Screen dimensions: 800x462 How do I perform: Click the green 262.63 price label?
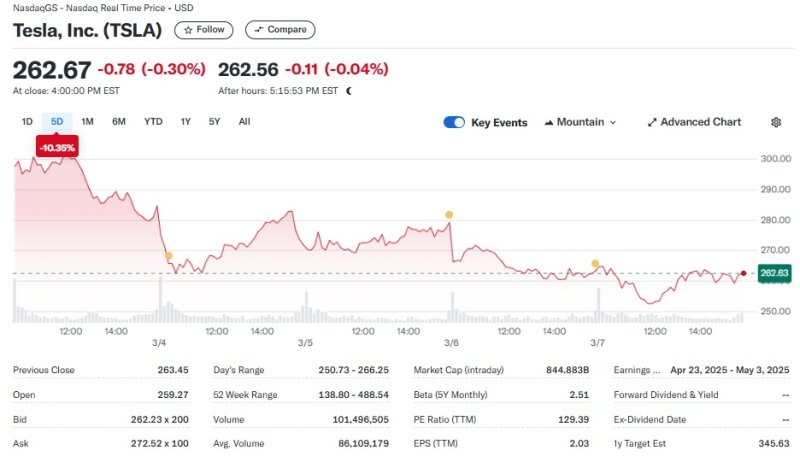coord(774,273)
